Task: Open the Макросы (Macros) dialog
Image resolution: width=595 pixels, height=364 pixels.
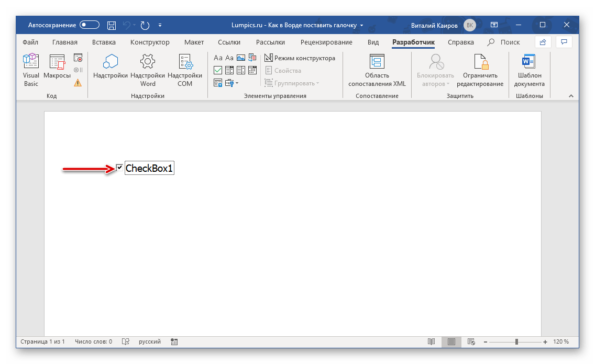Action: pos(57,67)
